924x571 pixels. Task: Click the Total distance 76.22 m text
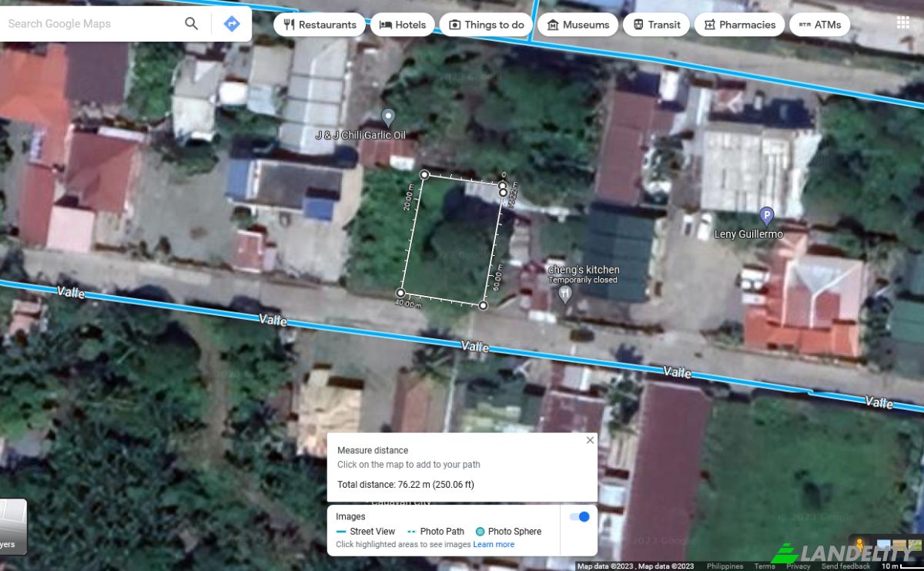click(x=406, y=485)
